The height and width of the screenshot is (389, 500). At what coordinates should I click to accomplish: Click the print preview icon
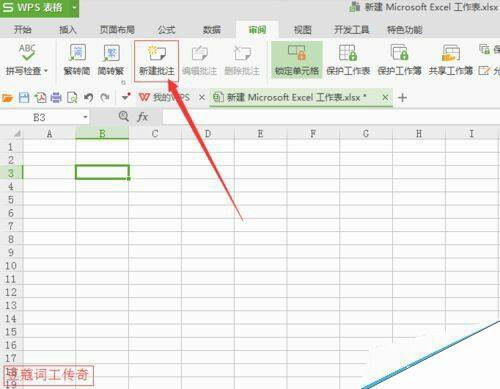[x=72, y=98]
